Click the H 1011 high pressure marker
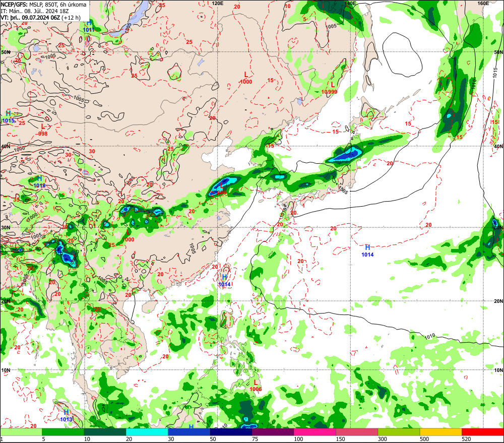Viewport: 504px width, 443px height. [89, 26]
